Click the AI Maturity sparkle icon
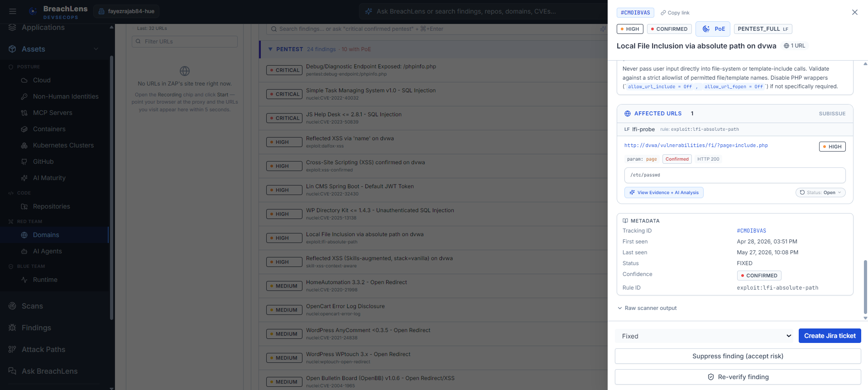 click(x=24, y=178)
